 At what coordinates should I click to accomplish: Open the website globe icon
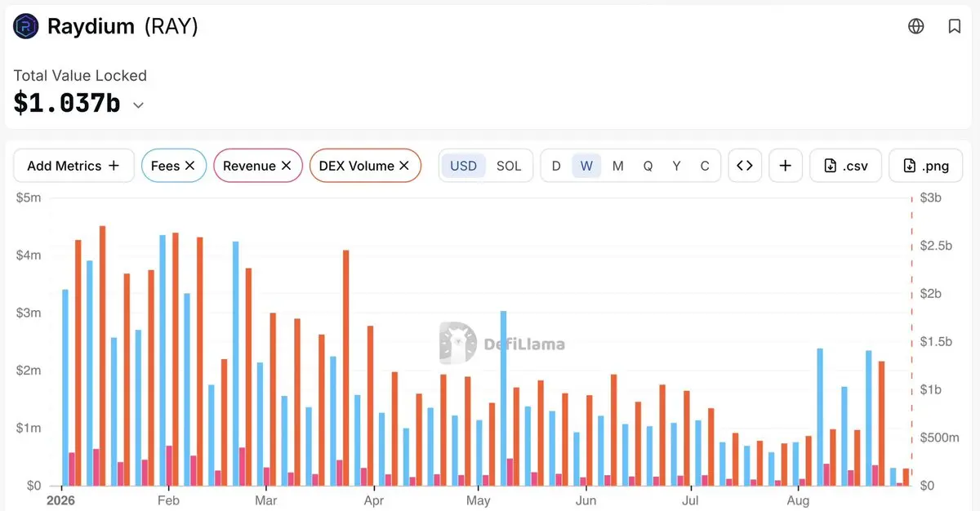click(x=916, y=26)
